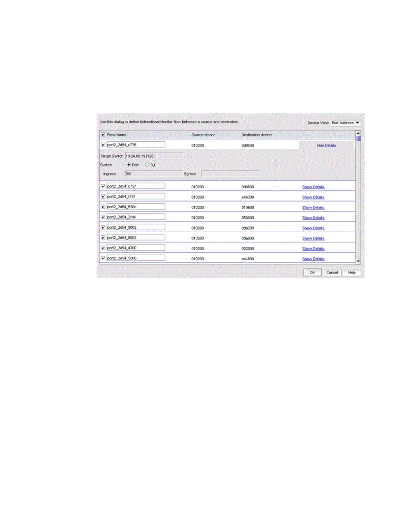Open the Device View Port Address dropdown
The width and height of the screenshot is (411, 532).
[346, 123]
